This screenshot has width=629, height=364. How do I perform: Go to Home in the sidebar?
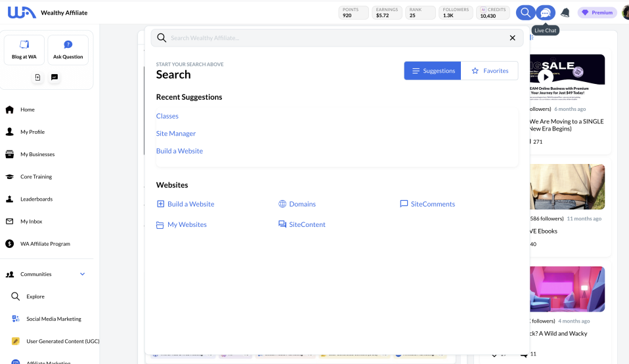[x=28, y=110]
